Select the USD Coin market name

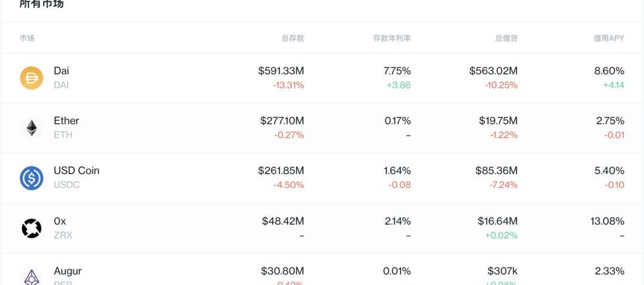pos(76,171)
